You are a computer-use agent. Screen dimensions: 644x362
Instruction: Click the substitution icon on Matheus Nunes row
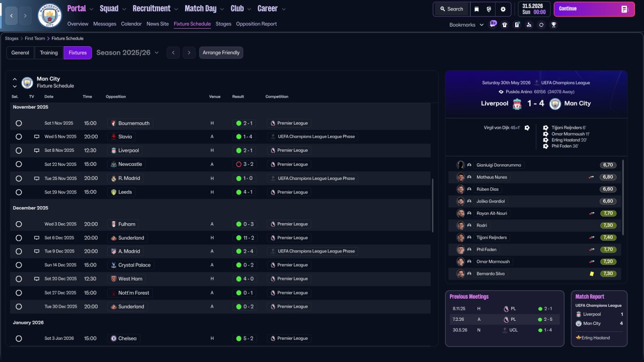click(592, 177)
